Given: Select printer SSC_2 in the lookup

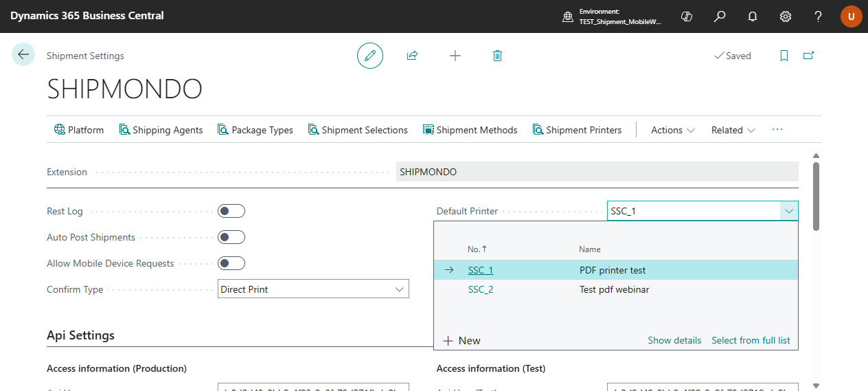Looking at the screenshot, I should click(481, 289).
